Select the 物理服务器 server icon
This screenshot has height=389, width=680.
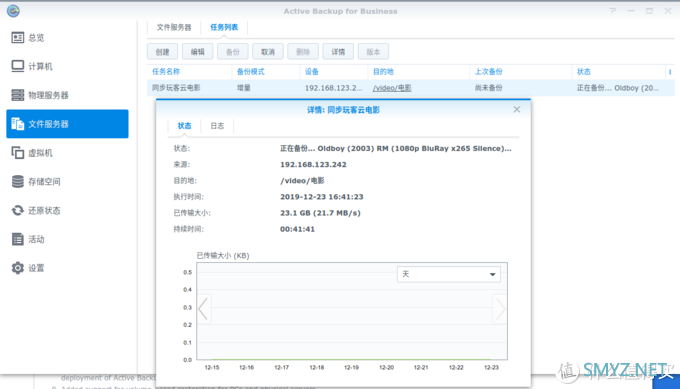coord(17,95)
